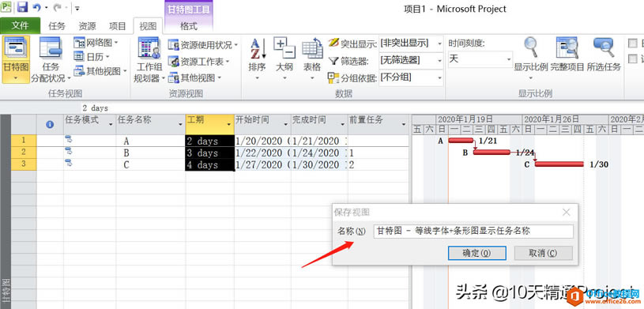Click 其他视图 in the resource views group
644x309 pixels.
coord(194,77)
